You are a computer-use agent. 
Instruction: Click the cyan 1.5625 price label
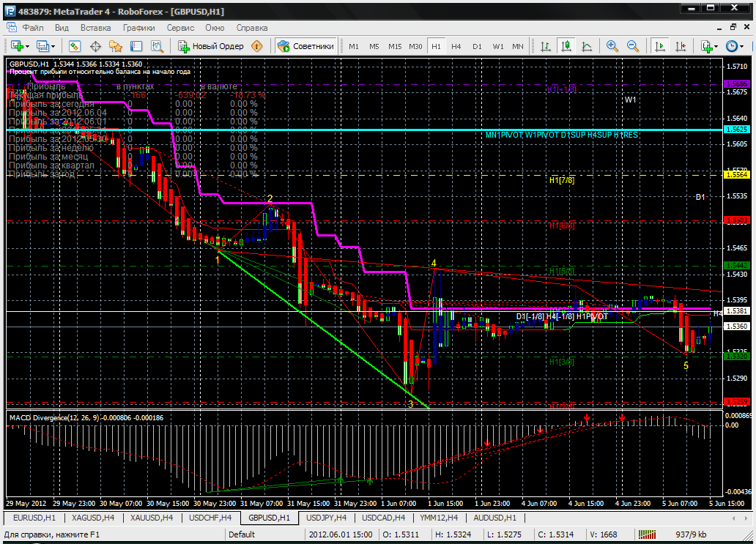[x=737, y=129]
